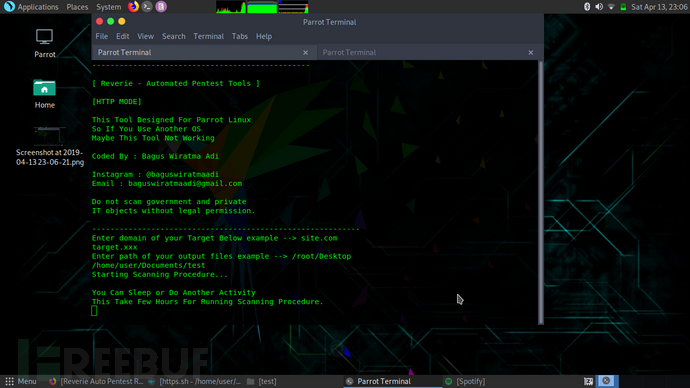Click the '[HTTP MODE]' text
690x388 pixels.
[117, 102]
